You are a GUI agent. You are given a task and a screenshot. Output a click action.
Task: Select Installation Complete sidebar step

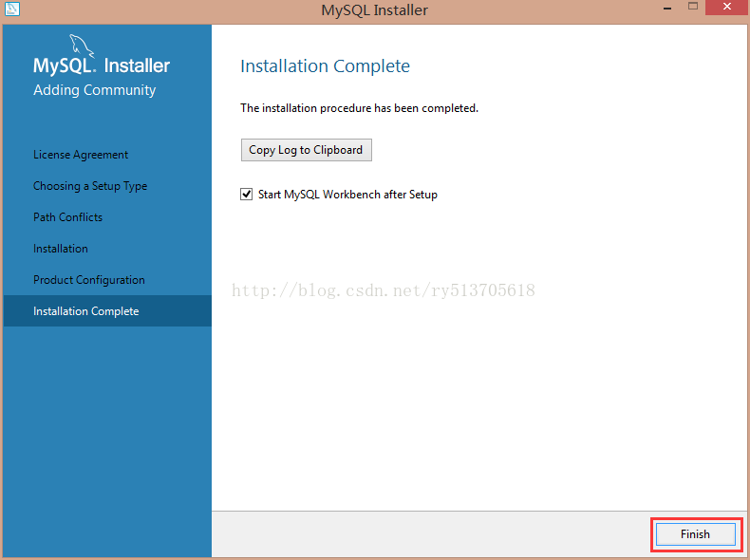(x=107, y=310)
